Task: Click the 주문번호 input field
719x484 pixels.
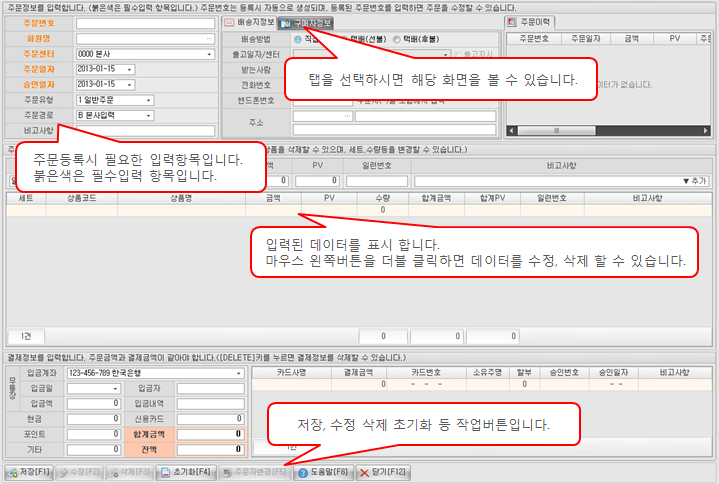Action: pyautogui.click(x=145, y=23)
